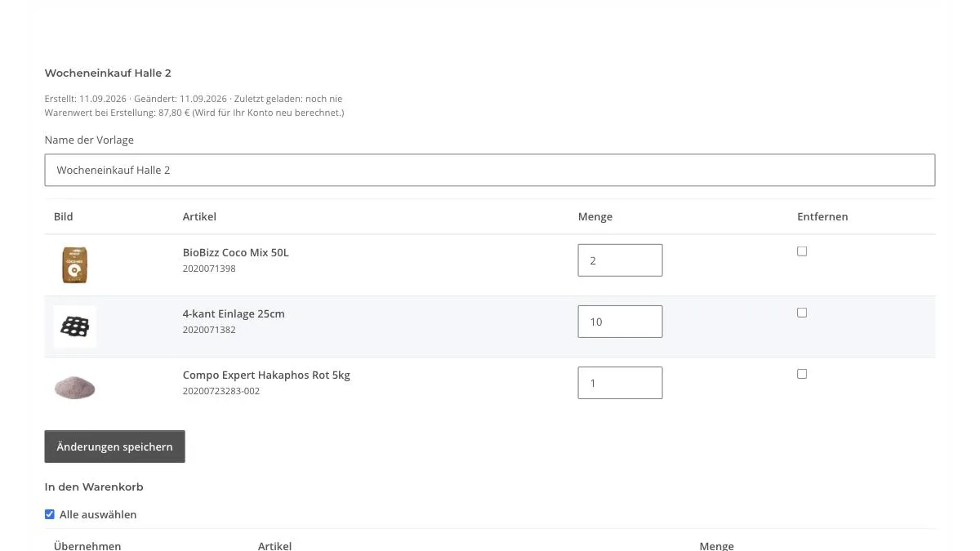
Task: Click the Name der Vorlage input field
Action: [x=490, y=170]
